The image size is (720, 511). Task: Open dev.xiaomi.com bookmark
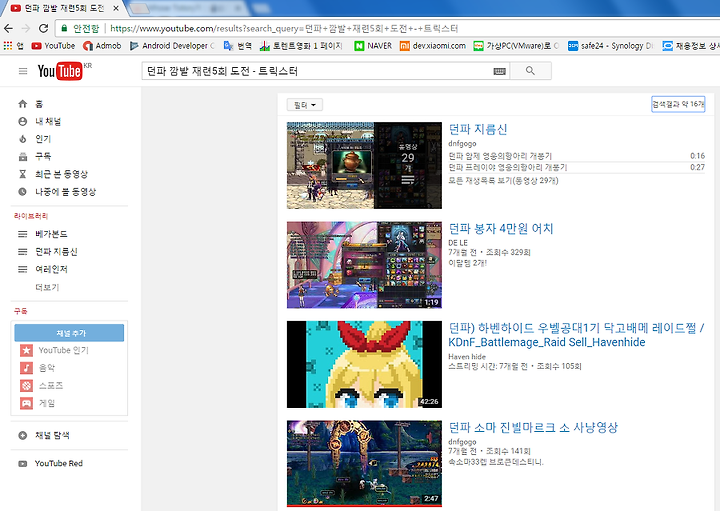point(433,45)
